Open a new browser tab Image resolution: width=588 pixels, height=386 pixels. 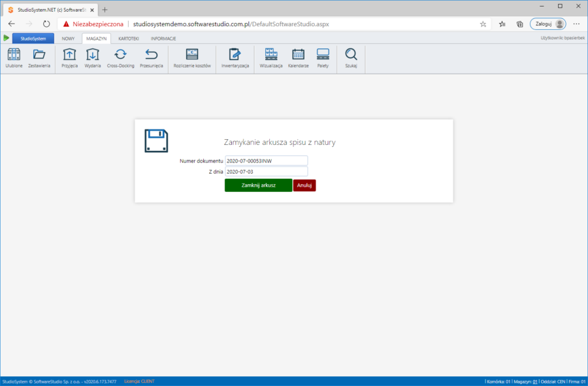[x=105, y=10]
